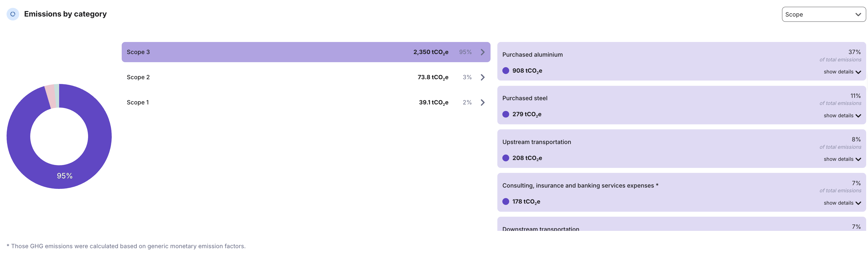The width and height of the screenshot is (868, 255).
Task: Show details for Upstream transportation
Action: (842, 159)
